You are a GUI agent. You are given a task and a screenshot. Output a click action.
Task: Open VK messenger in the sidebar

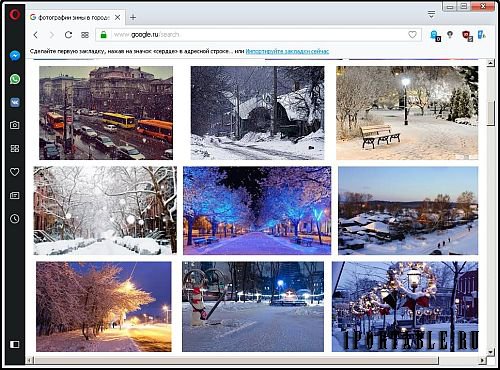[x=15, y=102]
